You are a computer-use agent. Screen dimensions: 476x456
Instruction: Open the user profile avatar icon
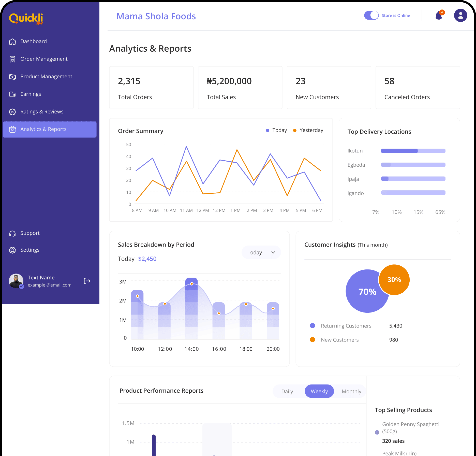click(460, 16)
